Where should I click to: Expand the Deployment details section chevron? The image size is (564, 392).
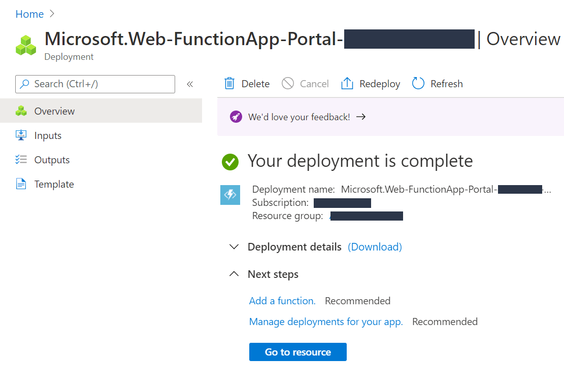234,247
